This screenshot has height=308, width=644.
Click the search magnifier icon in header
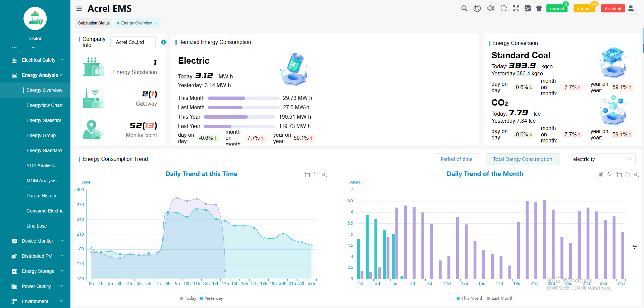point(464,8)
